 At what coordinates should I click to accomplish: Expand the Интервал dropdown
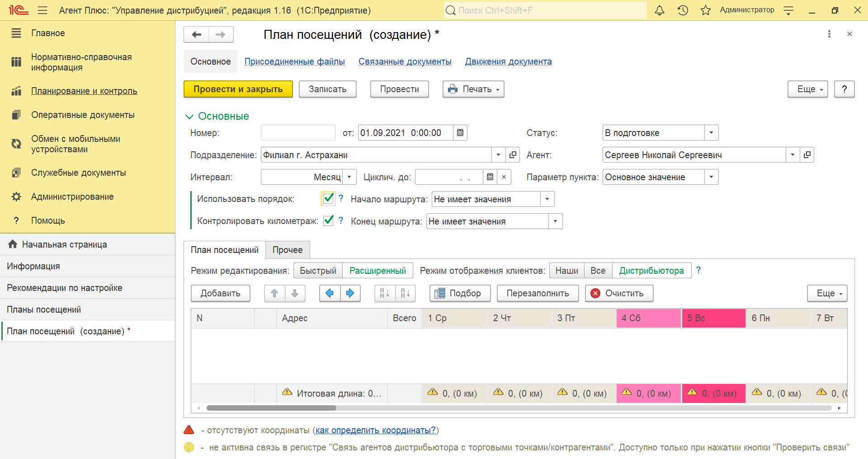point(349,177)
